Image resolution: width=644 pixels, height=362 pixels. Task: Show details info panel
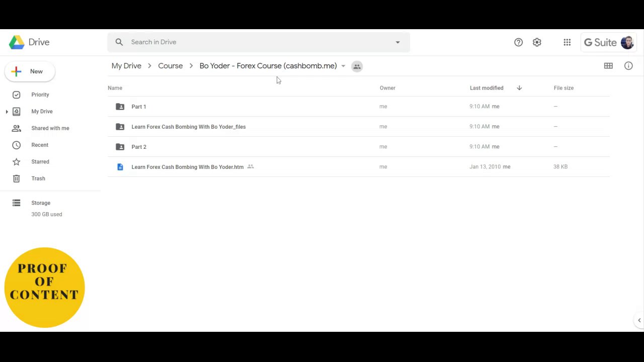pos(628,66)
